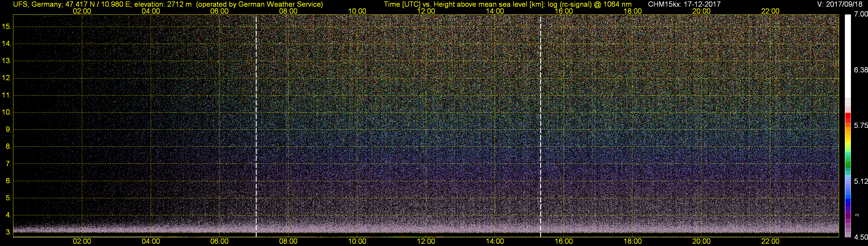
Task: Click the white dashed line near 07:00
Action: 256,126
